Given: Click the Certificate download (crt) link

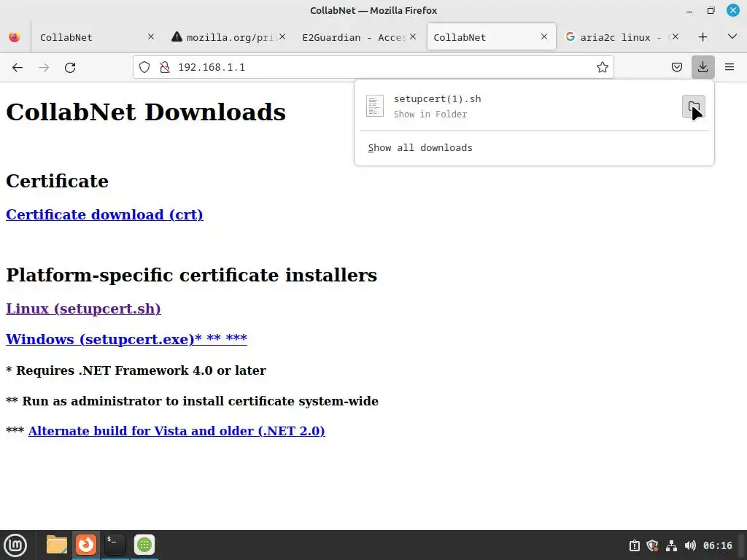Looking at the screenshot, I should point(104,215).
